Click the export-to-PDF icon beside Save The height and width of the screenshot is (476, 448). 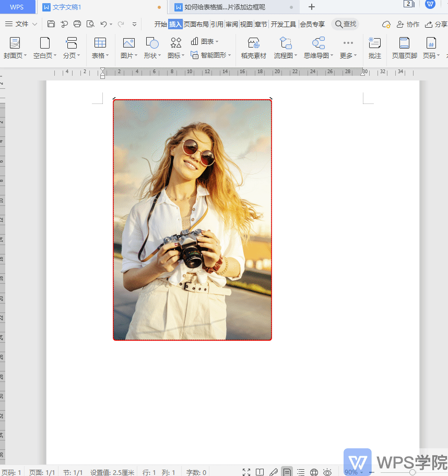(64, 24)
